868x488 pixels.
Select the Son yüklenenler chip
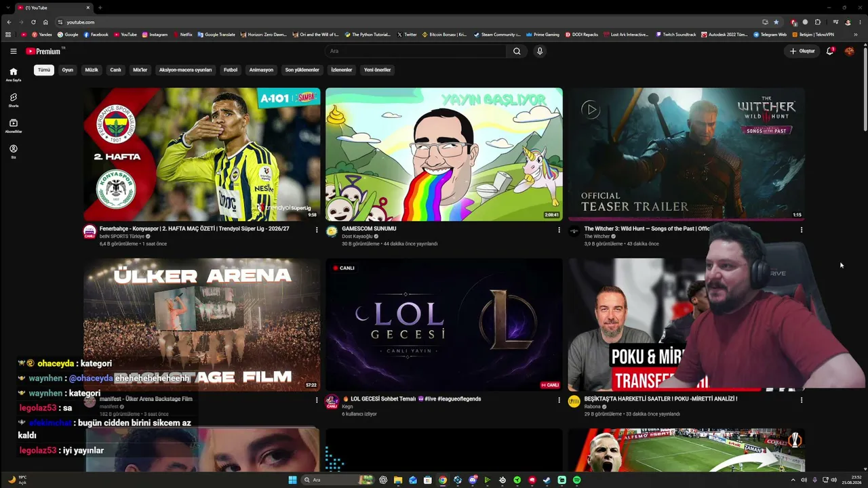coord(302,70)
